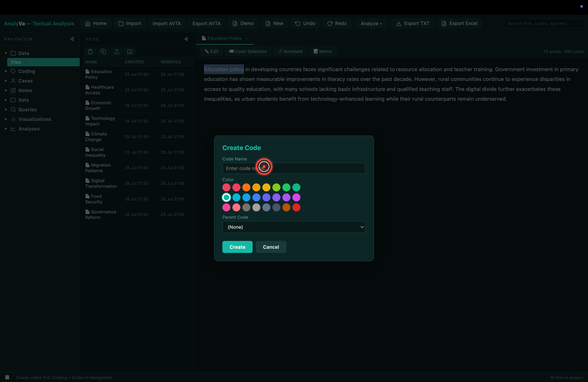Click the Import toolbar button
The width and height of the screenshot is (588, 382).
130,23
